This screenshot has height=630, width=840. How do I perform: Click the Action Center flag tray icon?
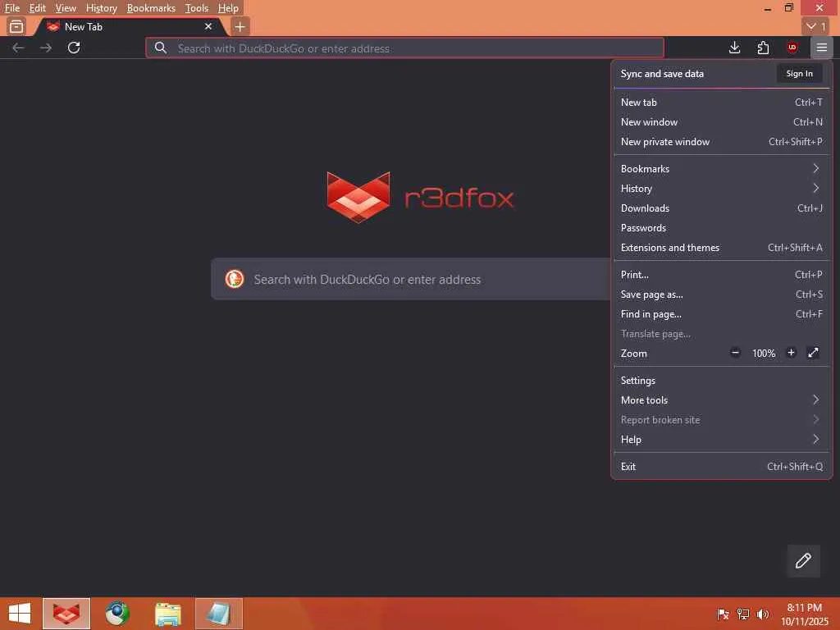(x=723, y=614)
